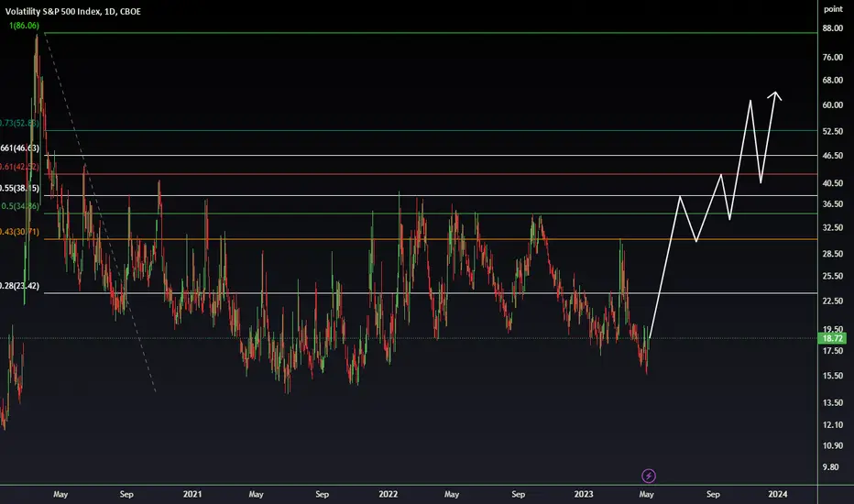Click the 2023 label on time axis

584,494
